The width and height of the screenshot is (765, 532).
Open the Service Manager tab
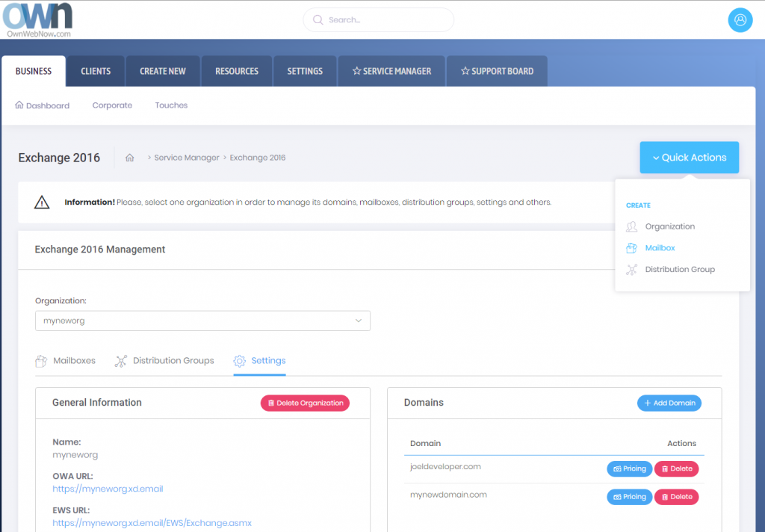(x=391, y=72)
